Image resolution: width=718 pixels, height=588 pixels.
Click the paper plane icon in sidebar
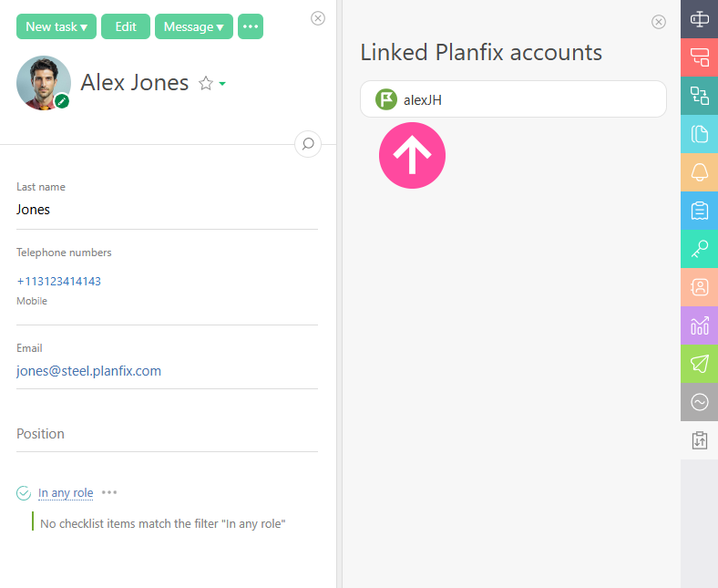pyautogui.click(x=699, y=364)
